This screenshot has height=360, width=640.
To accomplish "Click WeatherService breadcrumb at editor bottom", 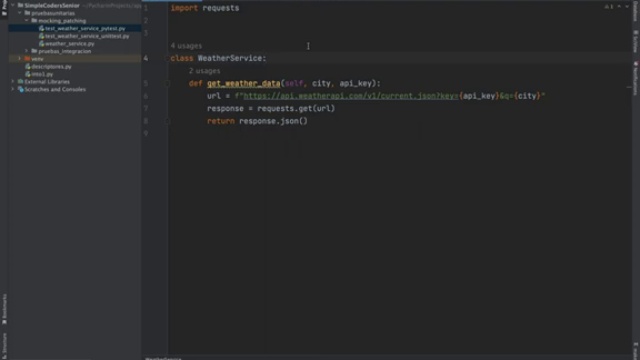I will [x=163, y=358].
